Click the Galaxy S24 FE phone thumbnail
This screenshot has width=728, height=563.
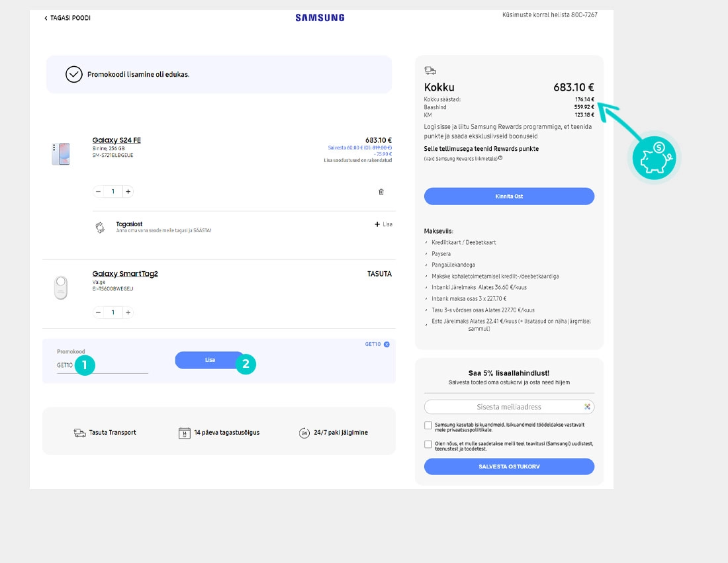point(62,154)
